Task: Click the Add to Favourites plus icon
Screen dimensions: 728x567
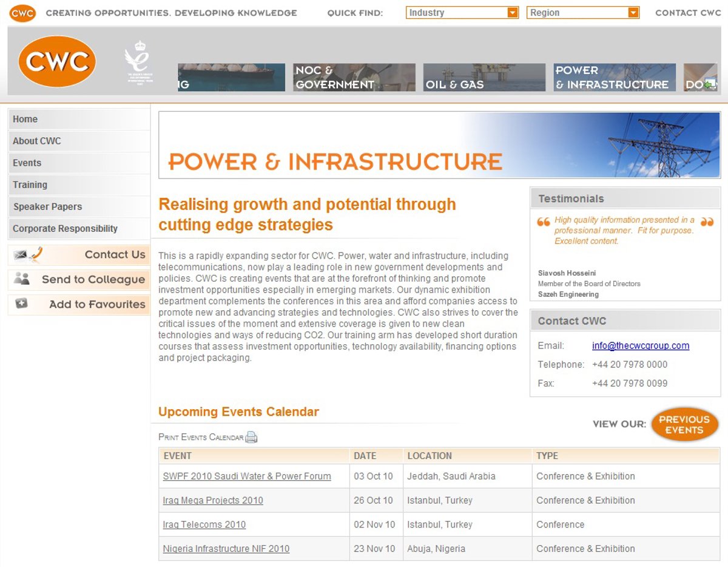Action: [21, 304]
